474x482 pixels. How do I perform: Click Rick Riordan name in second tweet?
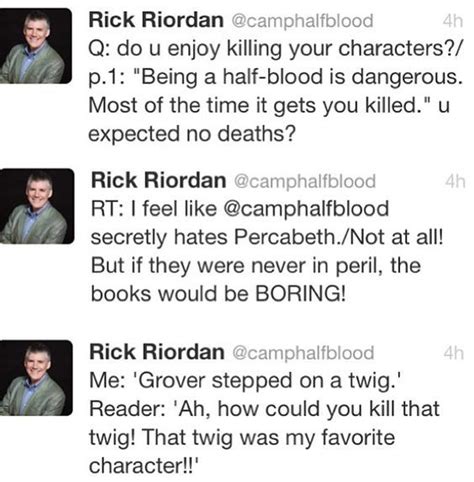(x=159, y=181)
